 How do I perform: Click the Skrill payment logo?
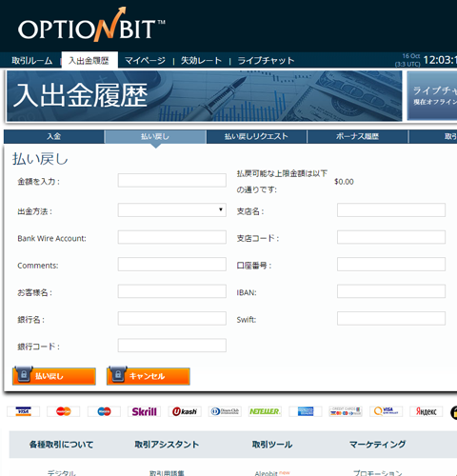[x=144, y=411]
